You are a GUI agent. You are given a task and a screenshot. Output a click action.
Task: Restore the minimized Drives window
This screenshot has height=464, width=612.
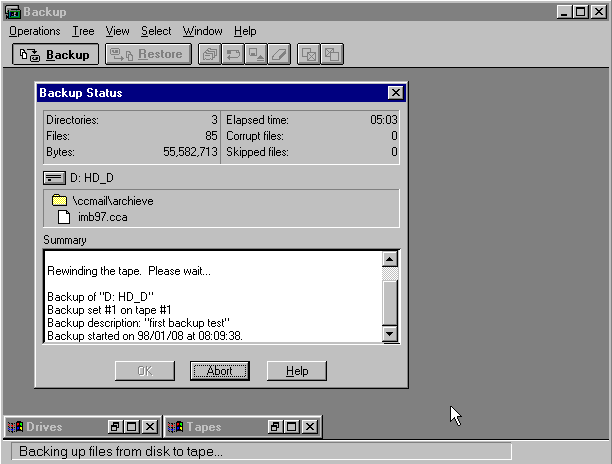point(114,427)
